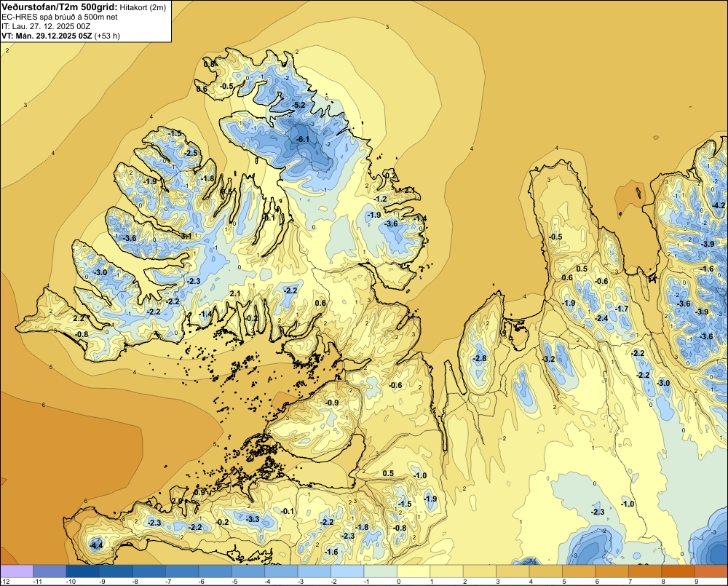The width and height of the screenshot is (728, 586).
Task: Click the 0.8 temperature label
Action: [x=210, y=64]
